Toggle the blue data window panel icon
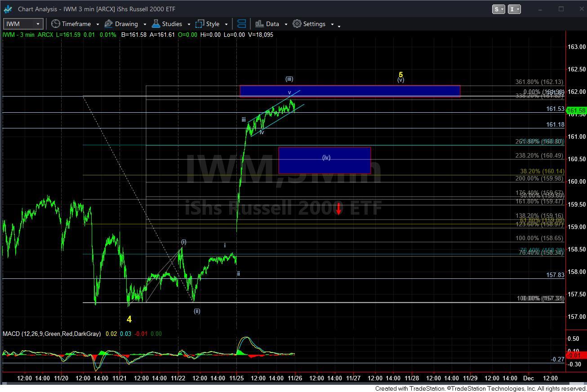The height and width of the screenshot is (392, 587). [x=241, y=24]
